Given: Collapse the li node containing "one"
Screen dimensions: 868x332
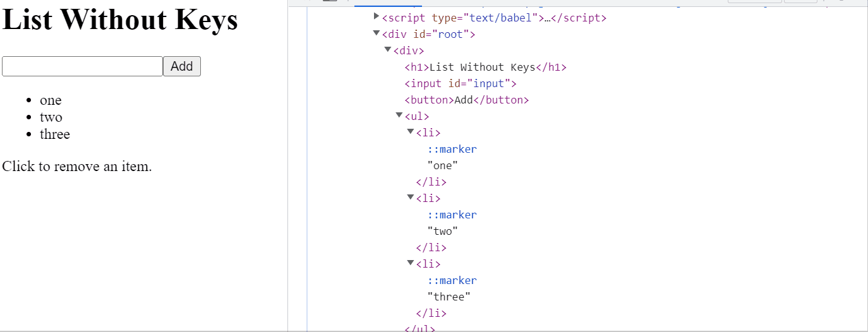Looking at the screenshot, I should [411, 131].
